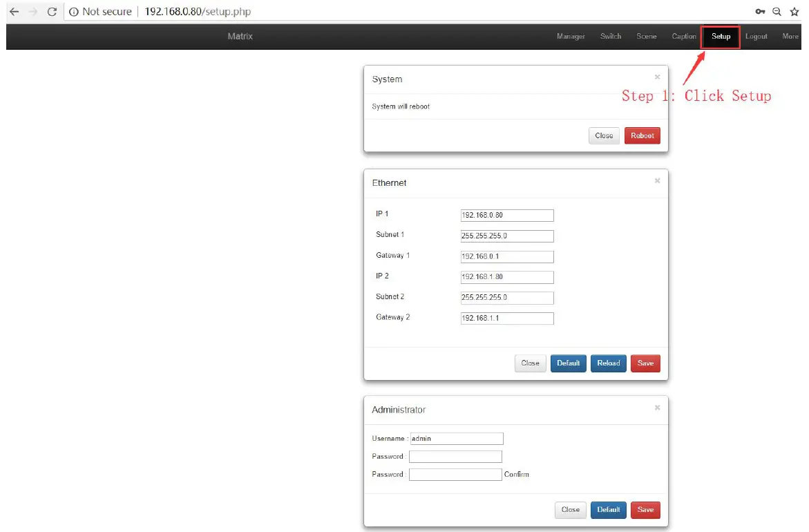809x532 pixels.
Task: Bookmark this page with the star icon
Action: click(794, 11)
